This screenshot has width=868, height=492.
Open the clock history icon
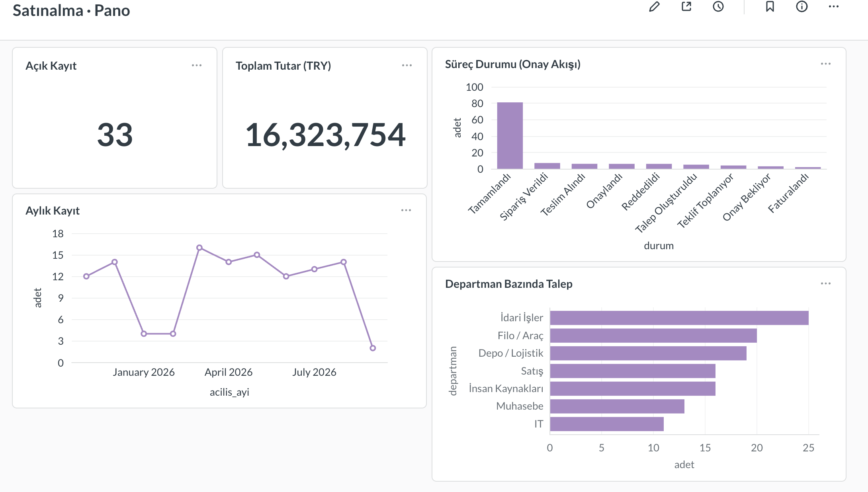coord(718,6)
